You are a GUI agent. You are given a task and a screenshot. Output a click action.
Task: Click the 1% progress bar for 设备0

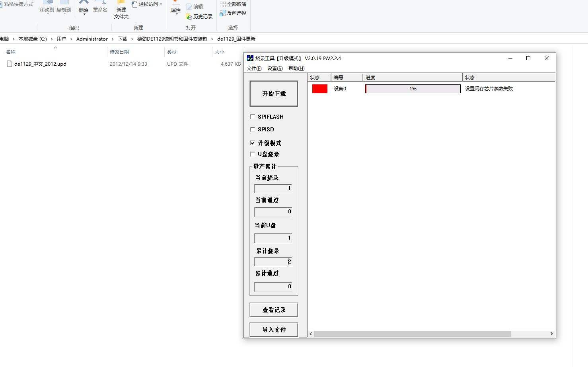pos(413,88)
